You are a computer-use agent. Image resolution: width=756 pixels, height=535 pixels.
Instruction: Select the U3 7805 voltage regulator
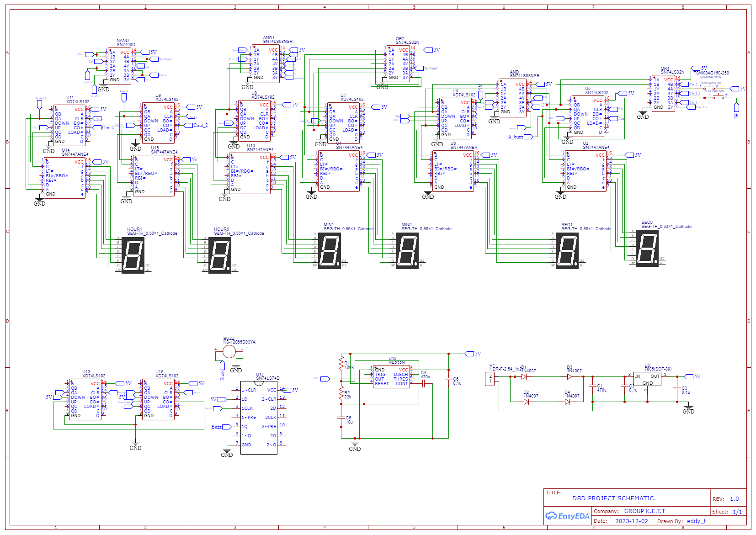(x=647, y=379)
